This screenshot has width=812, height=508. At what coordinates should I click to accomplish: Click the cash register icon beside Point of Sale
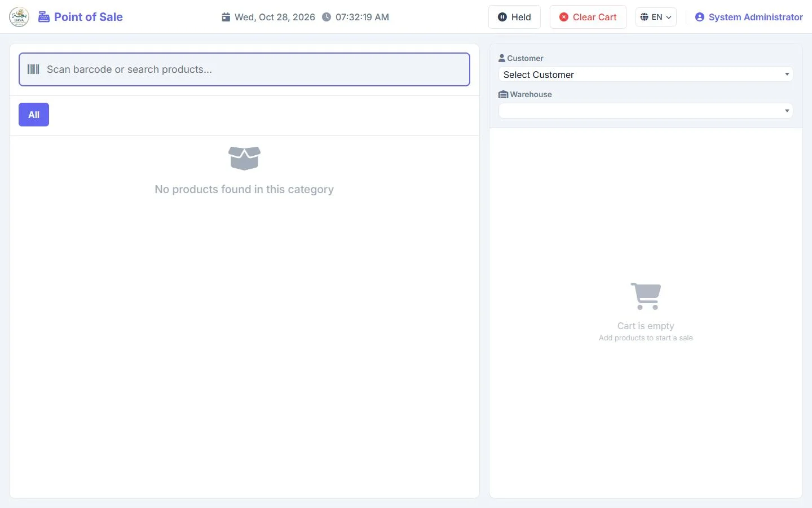44,17
